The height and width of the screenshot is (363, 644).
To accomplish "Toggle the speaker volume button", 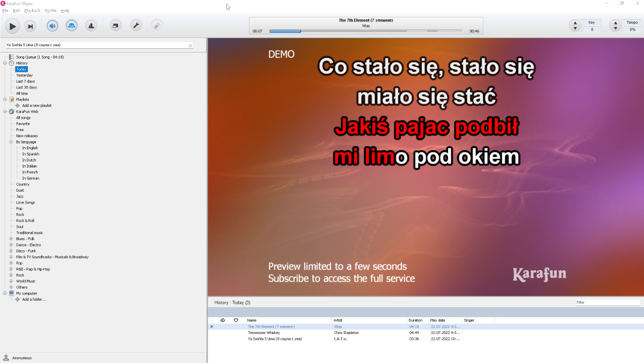I will pos(52,25).
